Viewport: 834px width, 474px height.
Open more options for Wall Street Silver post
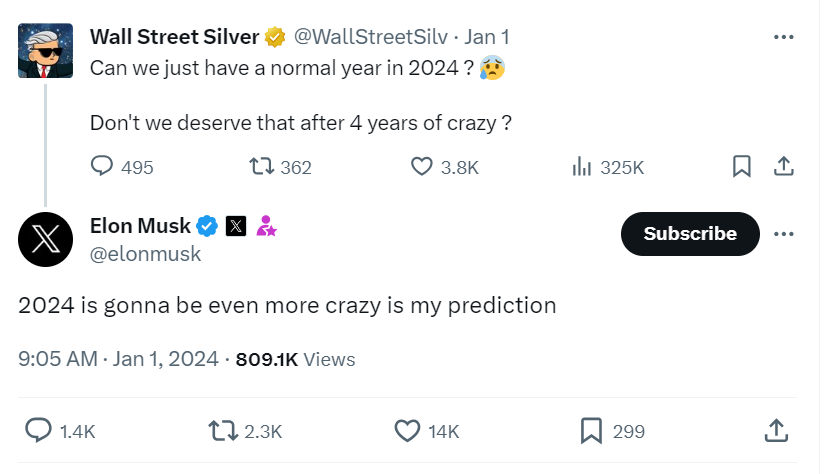pyautogui.click(x=785, y=37)
